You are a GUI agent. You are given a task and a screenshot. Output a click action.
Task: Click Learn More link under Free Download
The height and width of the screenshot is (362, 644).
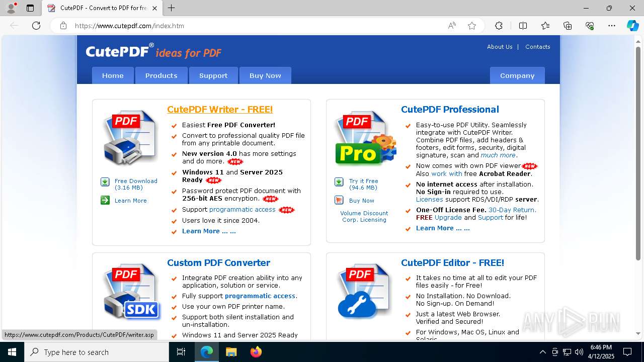[130, 201]
